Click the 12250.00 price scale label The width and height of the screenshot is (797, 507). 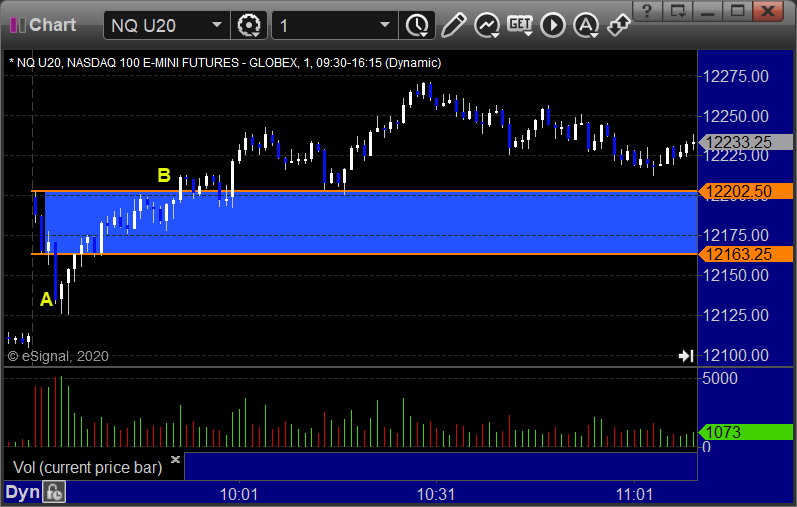735,116
